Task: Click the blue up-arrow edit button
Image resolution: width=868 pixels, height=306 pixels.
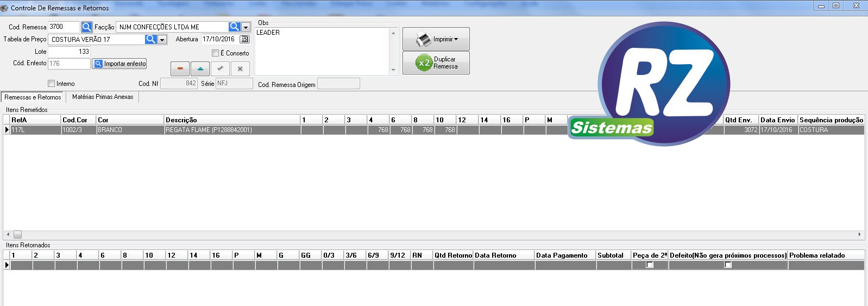Action: click(200, 68)
